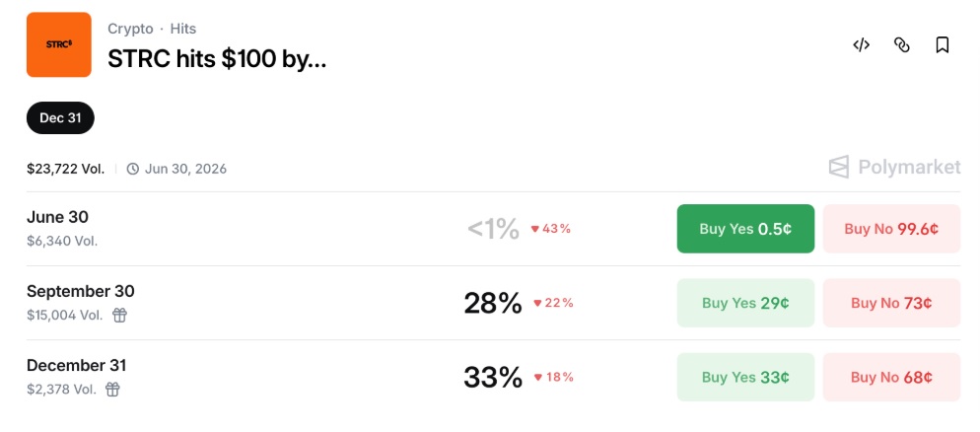Open the Polymarket logo link
The image size is (980, 432).
pyautogui.click(x=894, y=167)
